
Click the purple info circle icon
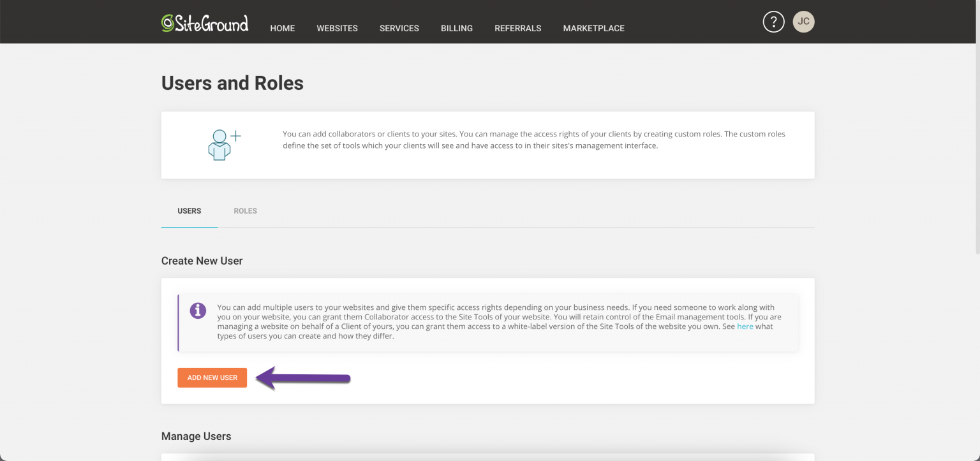click(x=198, y=311)
